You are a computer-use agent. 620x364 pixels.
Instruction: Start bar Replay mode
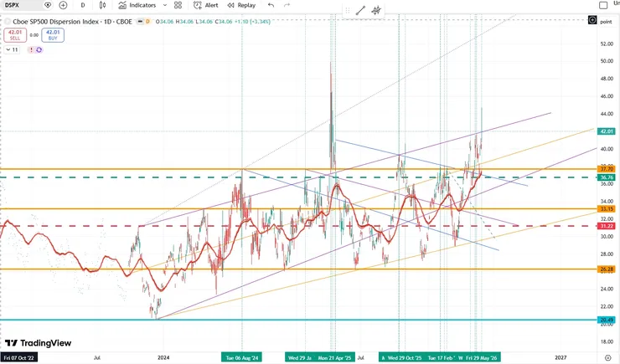click(241, 5)
